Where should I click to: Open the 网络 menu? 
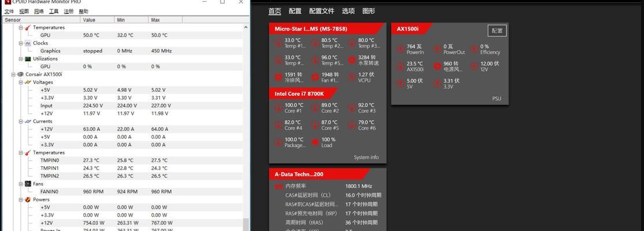pyautogui.click(x=39, y=12)
